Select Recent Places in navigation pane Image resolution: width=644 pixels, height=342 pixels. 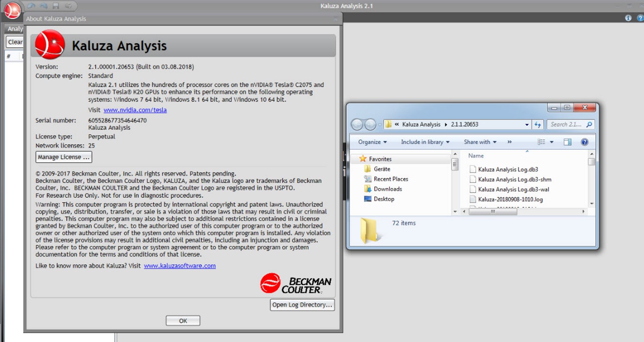(x=391, y=179)
